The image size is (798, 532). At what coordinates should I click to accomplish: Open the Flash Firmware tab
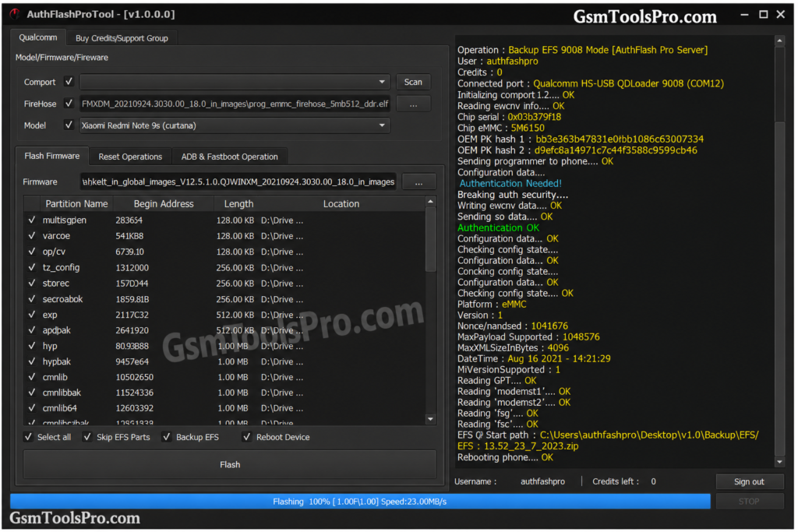tap(52, 156)
